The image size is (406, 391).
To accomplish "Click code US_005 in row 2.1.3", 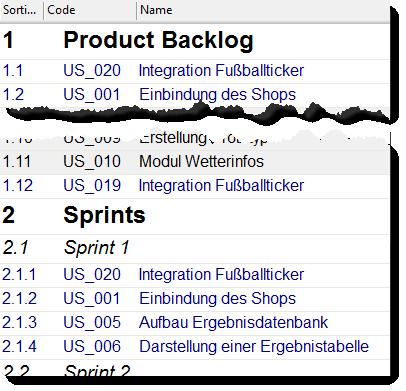I will (92, 323).
